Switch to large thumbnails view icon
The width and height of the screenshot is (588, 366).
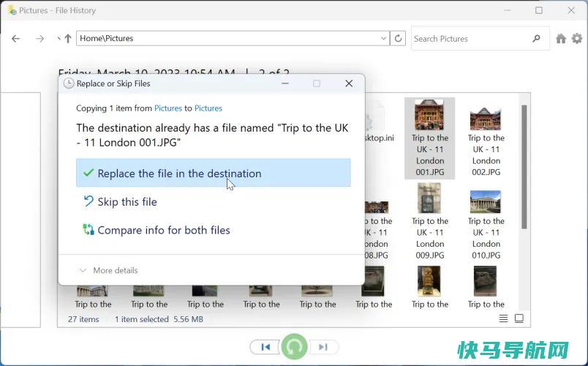pyautogui.click(x=519, y=318)
